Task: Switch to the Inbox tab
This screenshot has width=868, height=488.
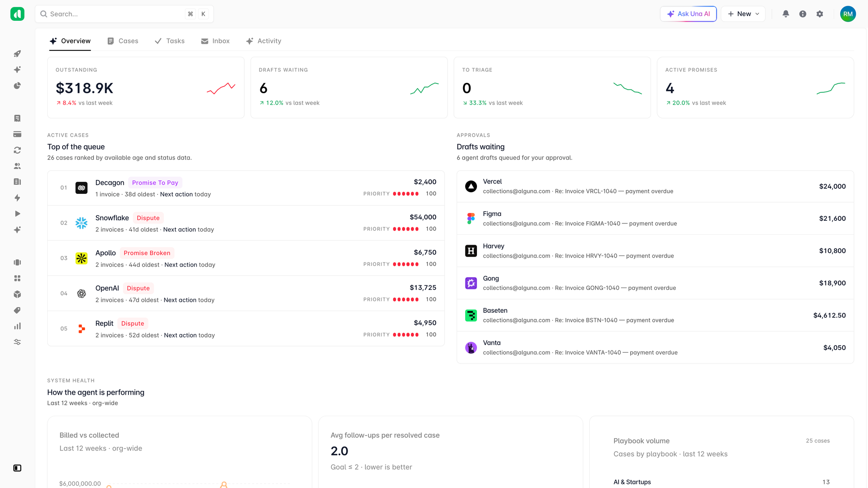Action: [x=215, y=41]
